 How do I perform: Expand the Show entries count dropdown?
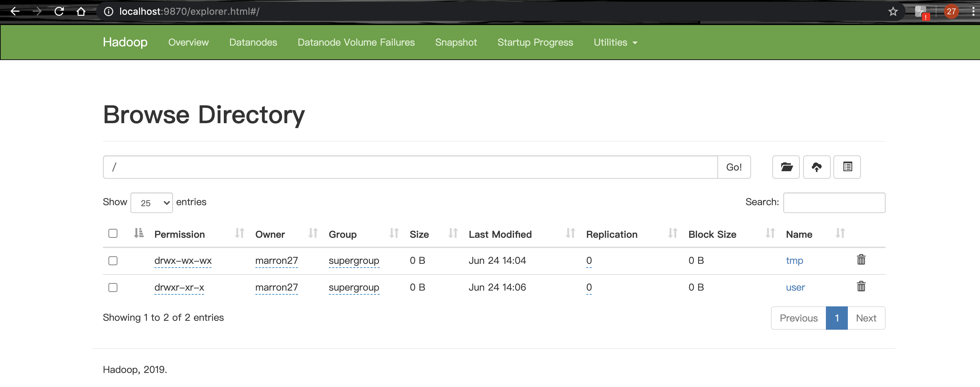152,202
